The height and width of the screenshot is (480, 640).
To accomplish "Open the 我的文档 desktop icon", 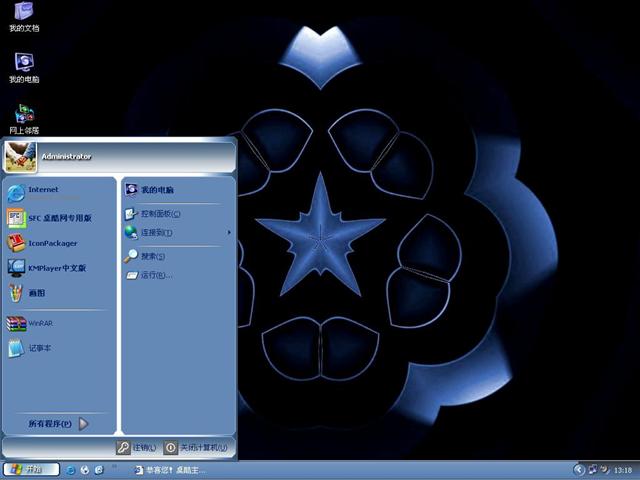I will [x=24, y=16].
